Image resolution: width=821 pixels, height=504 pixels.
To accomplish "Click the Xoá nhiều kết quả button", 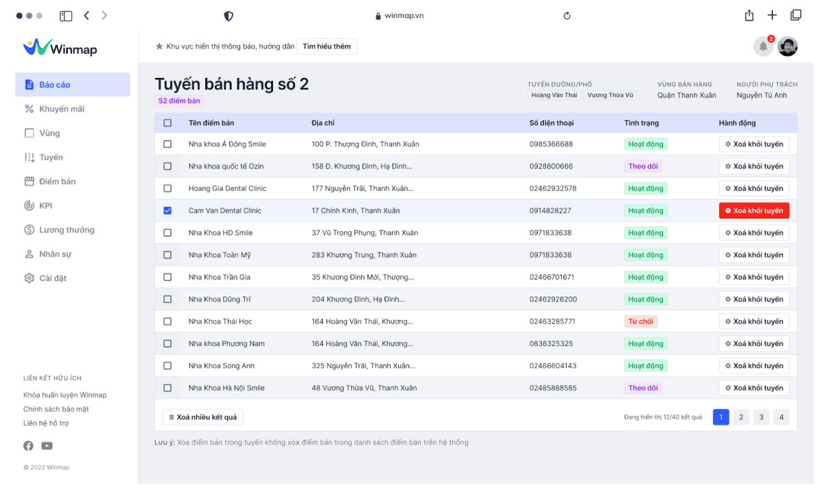I will coord(203,417).
